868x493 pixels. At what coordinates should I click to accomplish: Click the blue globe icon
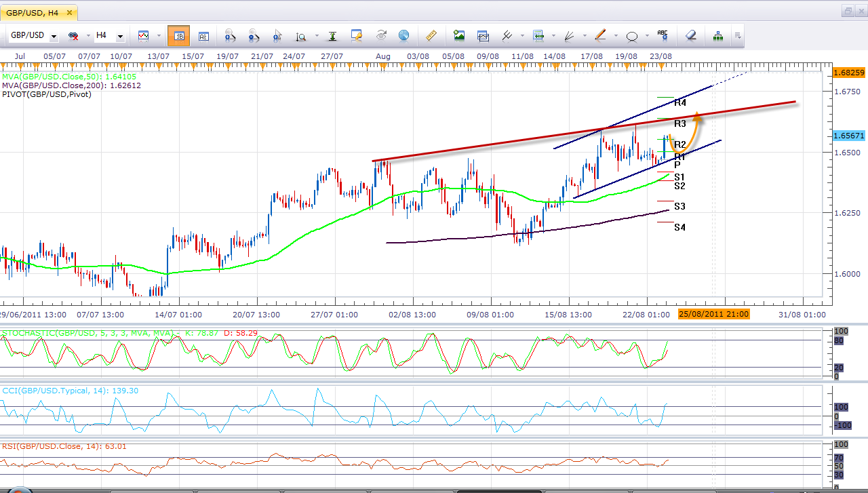pos(403,35)
